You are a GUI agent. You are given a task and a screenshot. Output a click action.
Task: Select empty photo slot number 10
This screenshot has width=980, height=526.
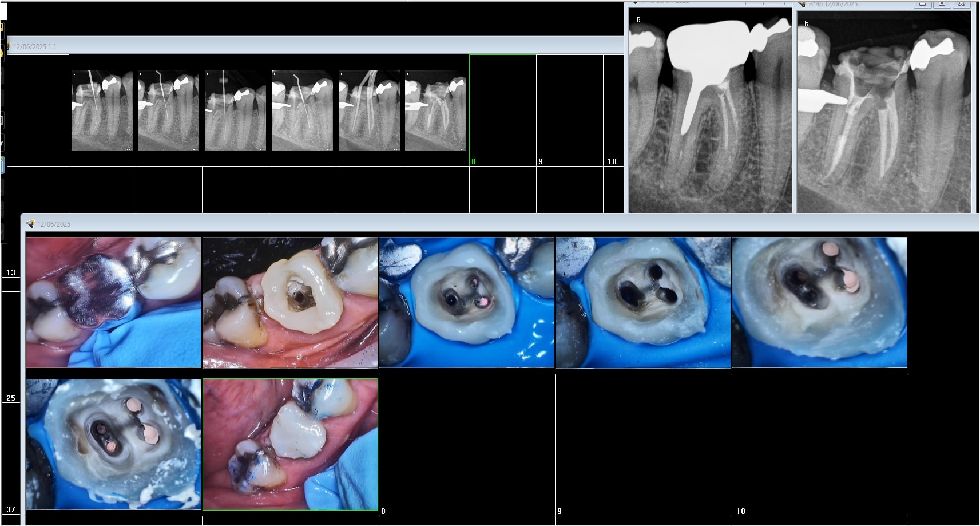(819, 444)
